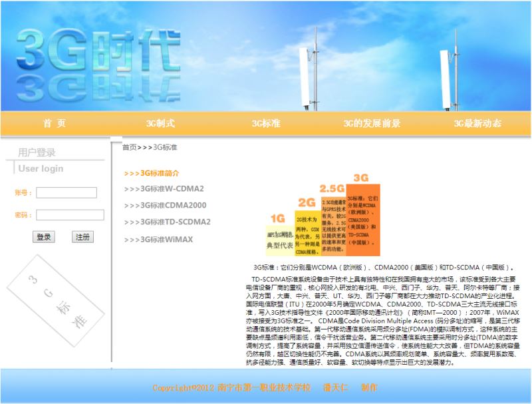
Task: Open the 首页 navigation tab
Action: pos(55,123)
